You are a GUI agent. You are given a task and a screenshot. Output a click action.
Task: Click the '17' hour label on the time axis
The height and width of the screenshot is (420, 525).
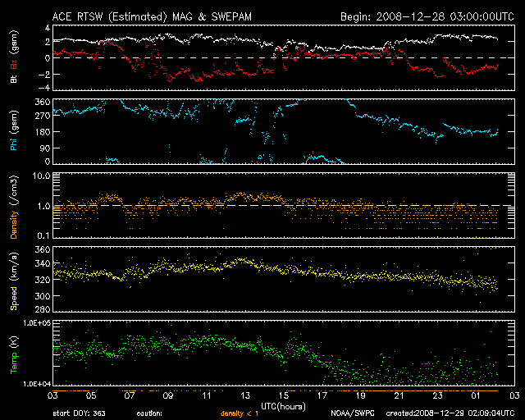tap(322, 395)
